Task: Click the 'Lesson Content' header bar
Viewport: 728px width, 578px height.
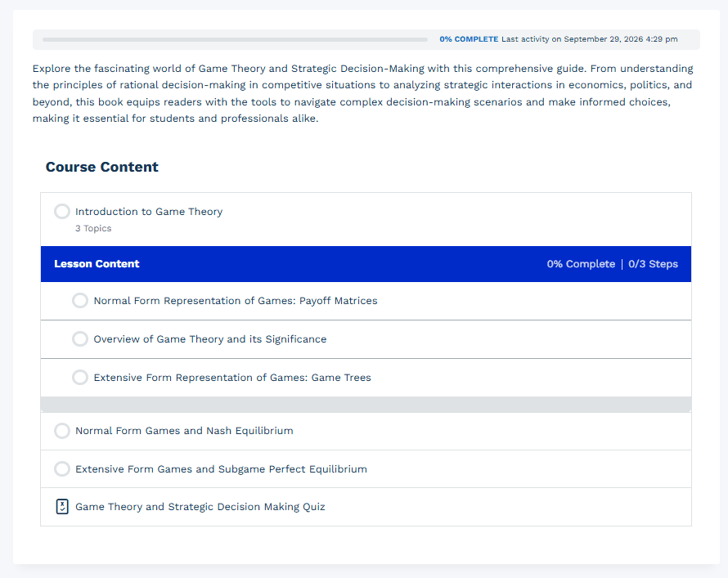Action: click(x=366, y=264)
